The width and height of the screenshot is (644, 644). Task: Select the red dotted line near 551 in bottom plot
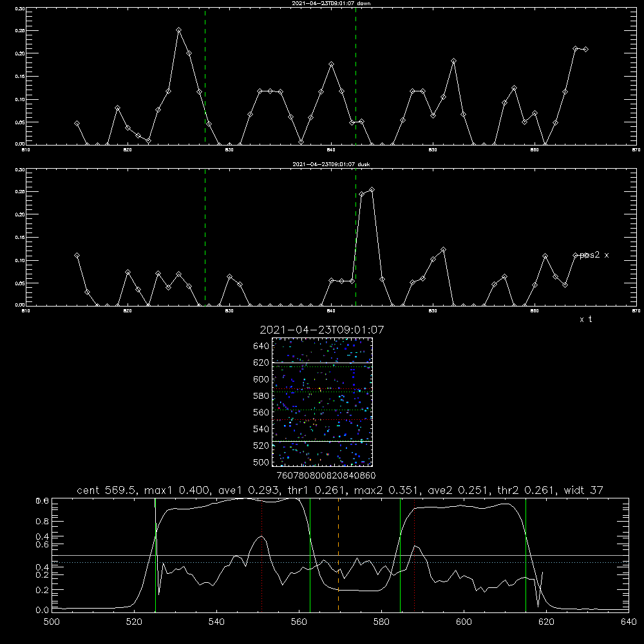tap(261, 554)
